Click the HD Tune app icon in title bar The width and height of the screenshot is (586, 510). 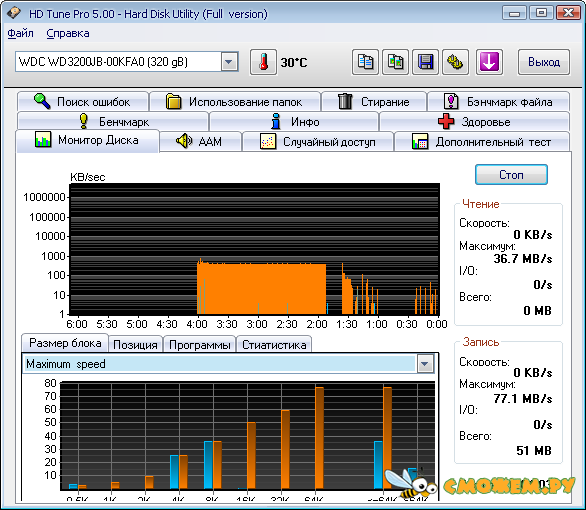tap(14, 13)
